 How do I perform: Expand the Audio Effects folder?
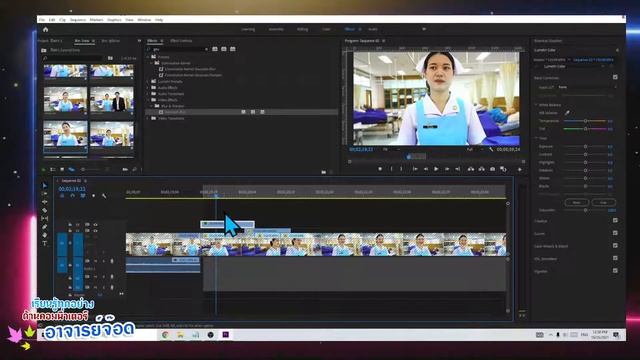148,88
